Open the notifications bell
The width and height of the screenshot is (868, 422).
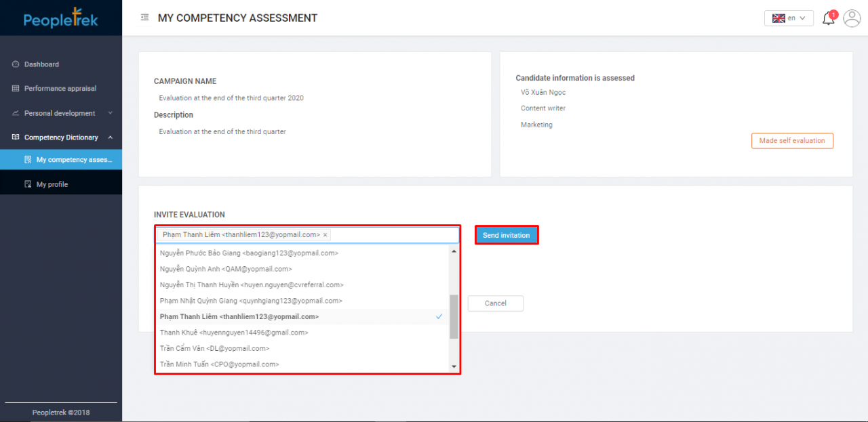pyautogui.click(x=828, y=19)
